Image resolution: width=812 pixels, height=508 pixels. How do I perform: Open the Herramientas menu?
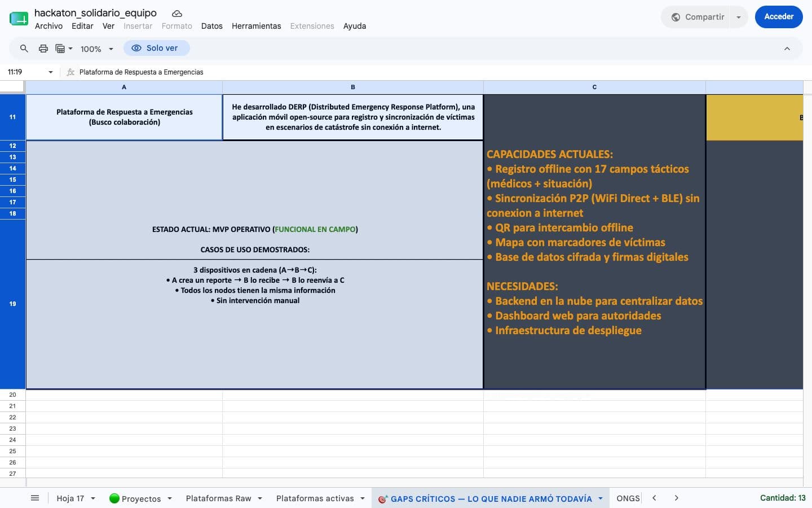tap(256, 26)
